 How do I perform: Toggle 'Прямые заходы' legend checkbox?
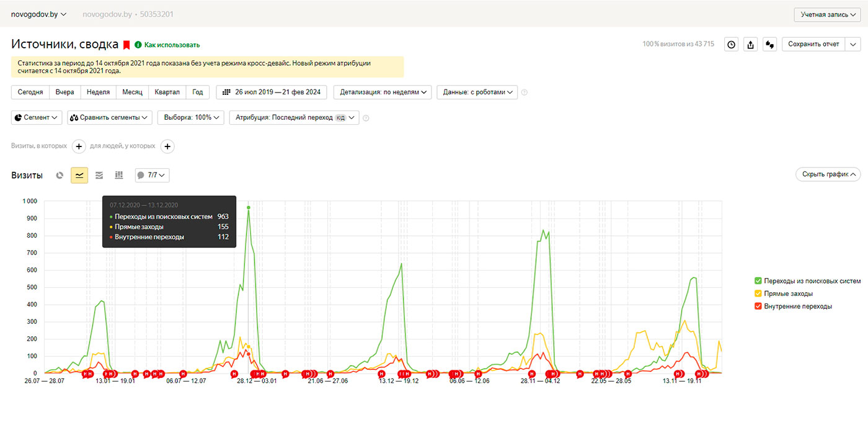[758, 293]
